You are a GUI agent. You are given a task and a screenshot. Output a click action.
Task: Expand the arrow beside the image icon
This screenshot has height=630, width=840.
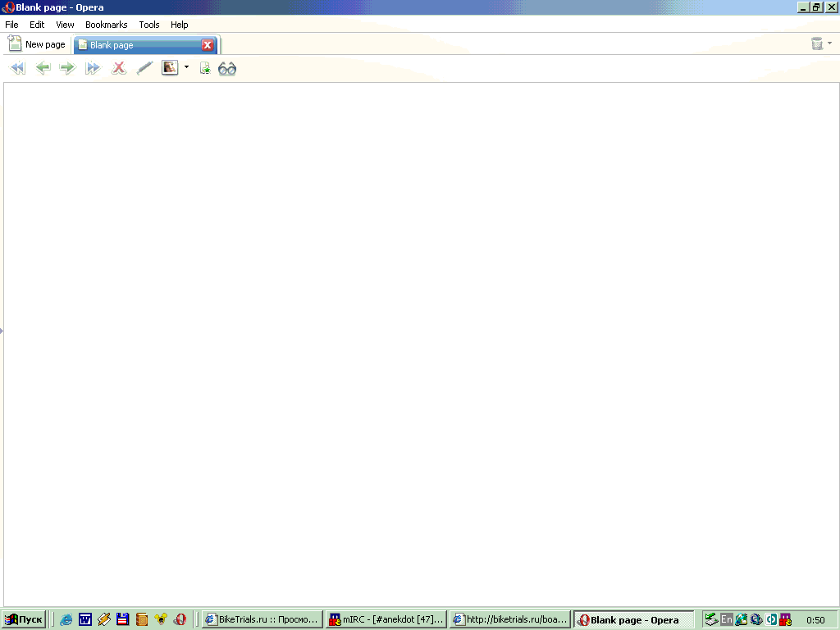tap(186, 68)
